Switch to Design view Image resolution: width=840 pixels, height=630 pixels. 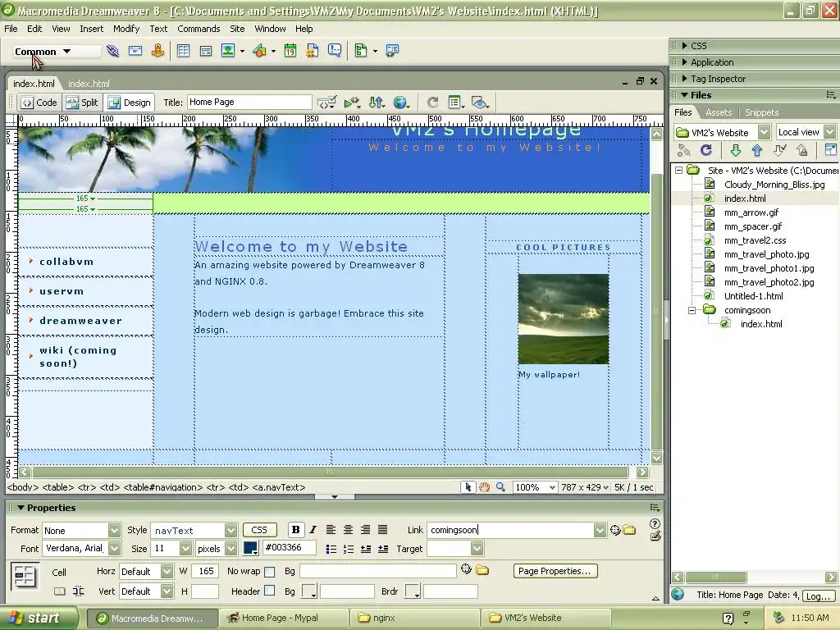pyautogui.click(x=130, y=103)
